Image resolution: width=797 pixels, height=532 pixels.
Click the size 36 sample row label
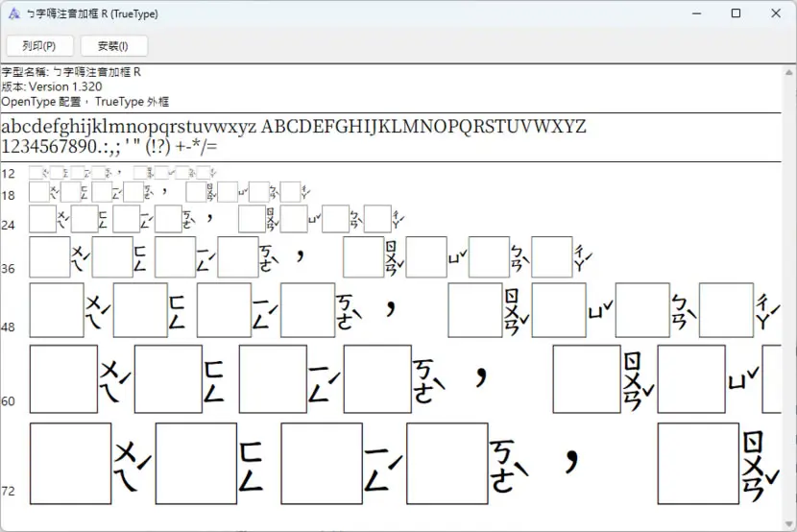[x=8, y=269]
